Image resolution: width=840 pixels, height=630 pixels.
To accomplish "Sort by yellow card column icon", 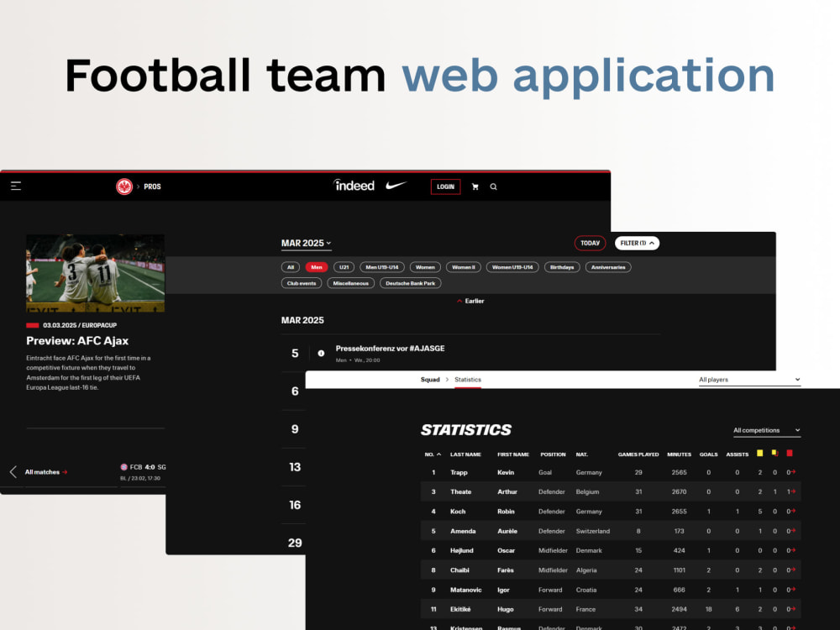I will click(759, 454).
